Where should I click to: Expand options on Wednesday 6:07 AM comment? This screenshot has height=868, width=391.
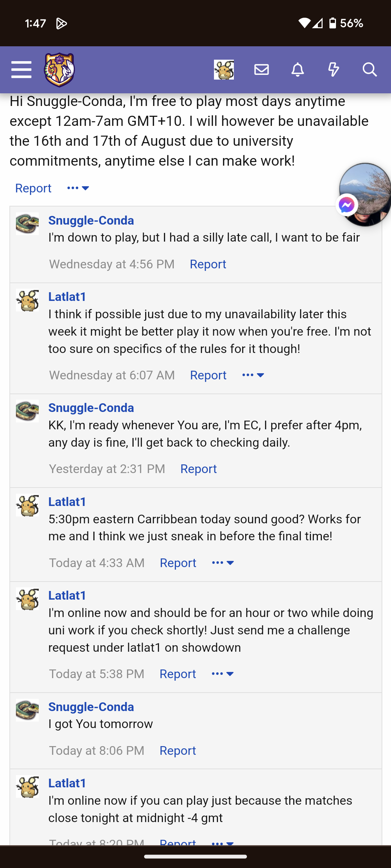click(253, 375)
